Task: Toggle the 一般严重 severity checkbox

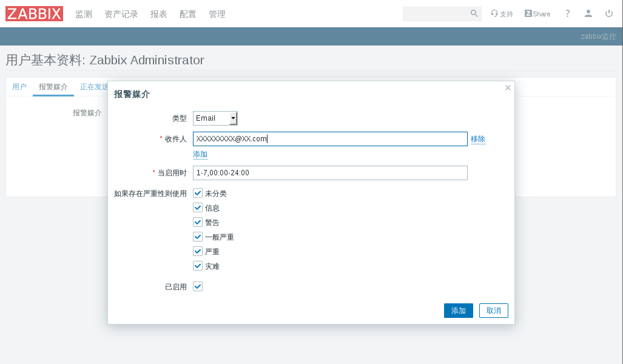Action: point(198,237)
